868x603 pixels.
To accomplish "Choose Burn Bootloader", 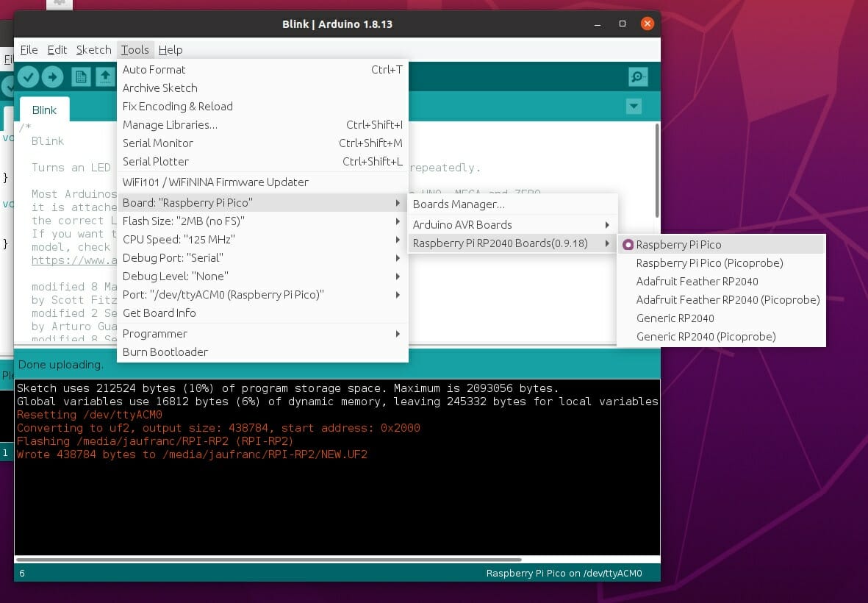I will (x=262, y=352).
